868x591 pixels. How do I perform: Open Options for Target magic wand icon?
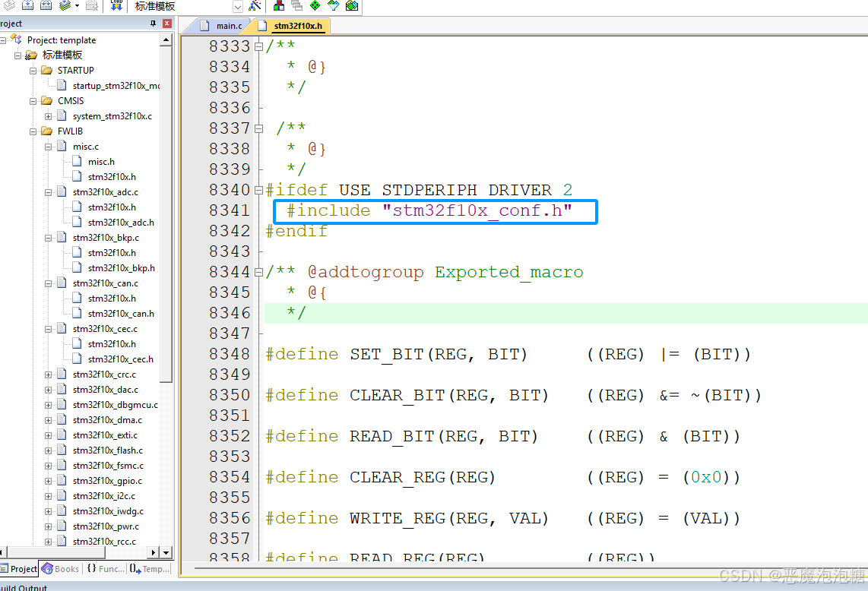click(255, 5)
